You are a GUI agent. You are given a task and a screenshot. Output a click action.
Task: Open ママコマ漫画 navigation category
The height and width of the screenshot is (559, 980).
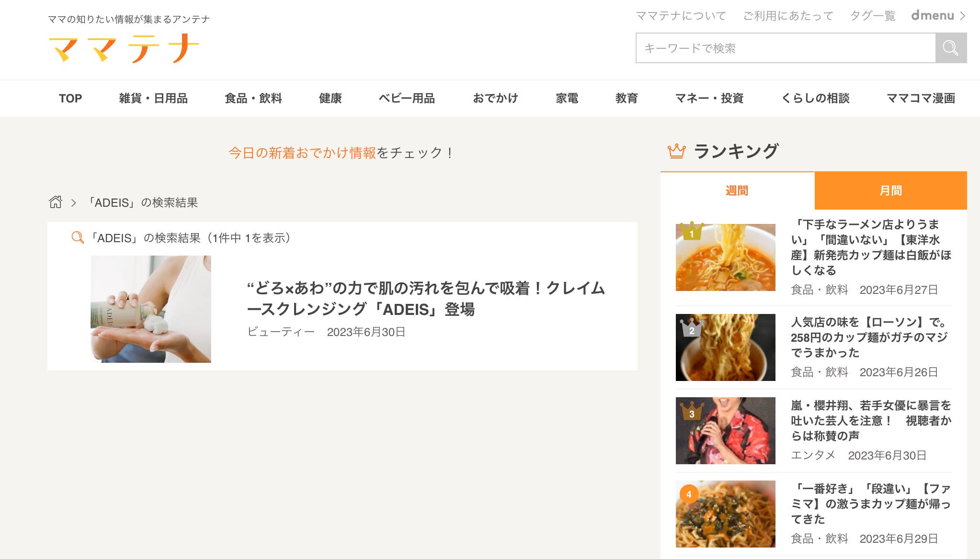coord(921,98)
